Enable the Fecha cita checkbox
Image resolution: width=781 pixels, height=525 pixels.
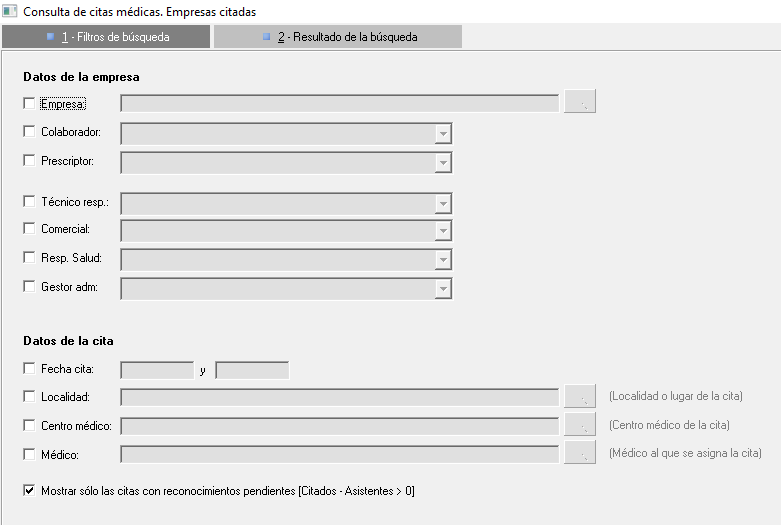(28, 368)
